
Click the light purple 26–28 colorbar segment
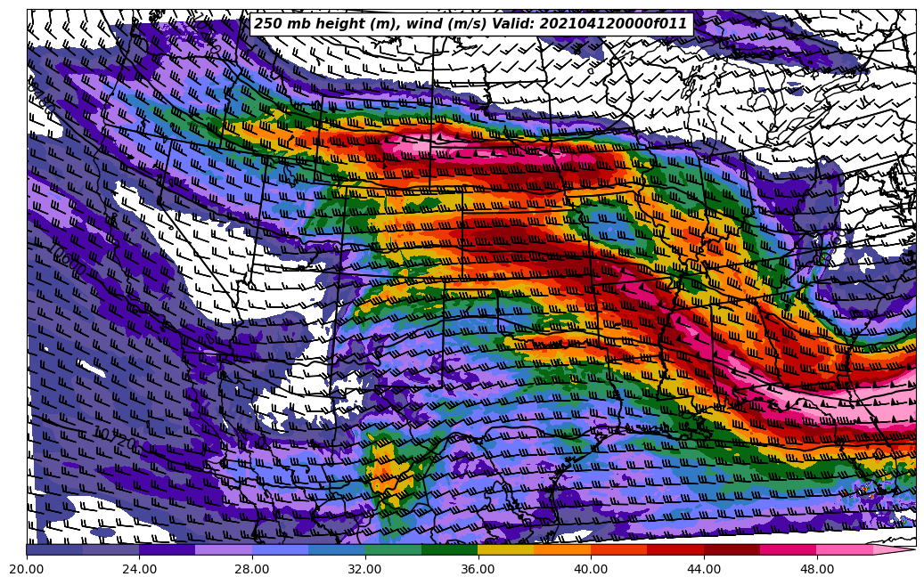pyautogui.click(x=224, y=549)
